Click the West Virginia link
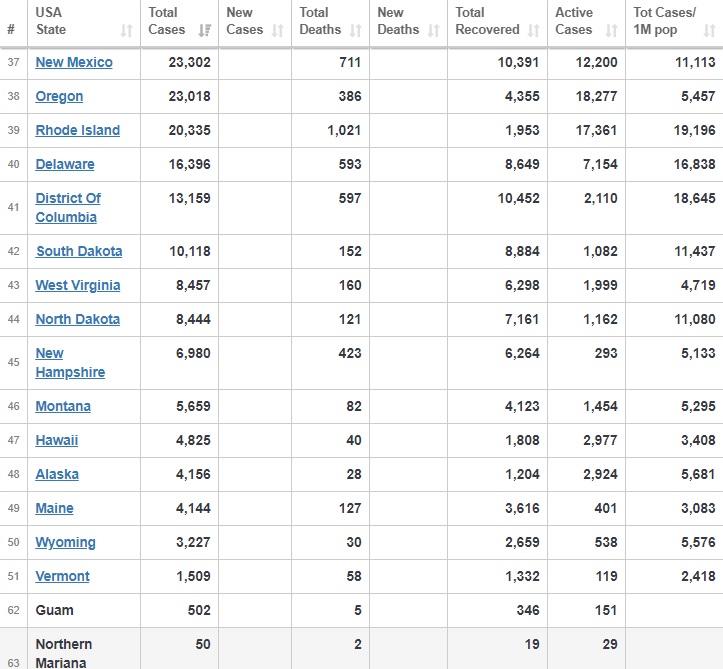The image size is (723, 669). point(77,285)
